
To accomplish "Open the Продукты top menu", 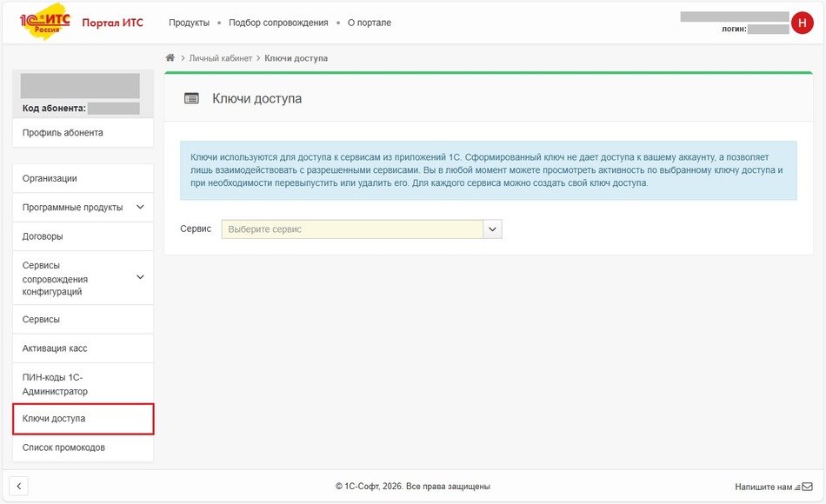I will click(x=189, y=23).
